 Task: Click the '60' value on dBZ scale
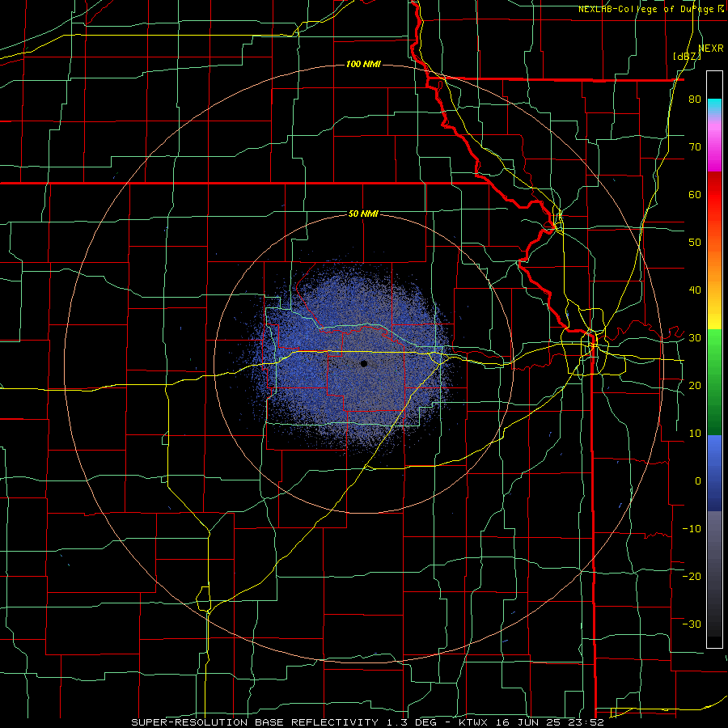(x=695, y=194)
